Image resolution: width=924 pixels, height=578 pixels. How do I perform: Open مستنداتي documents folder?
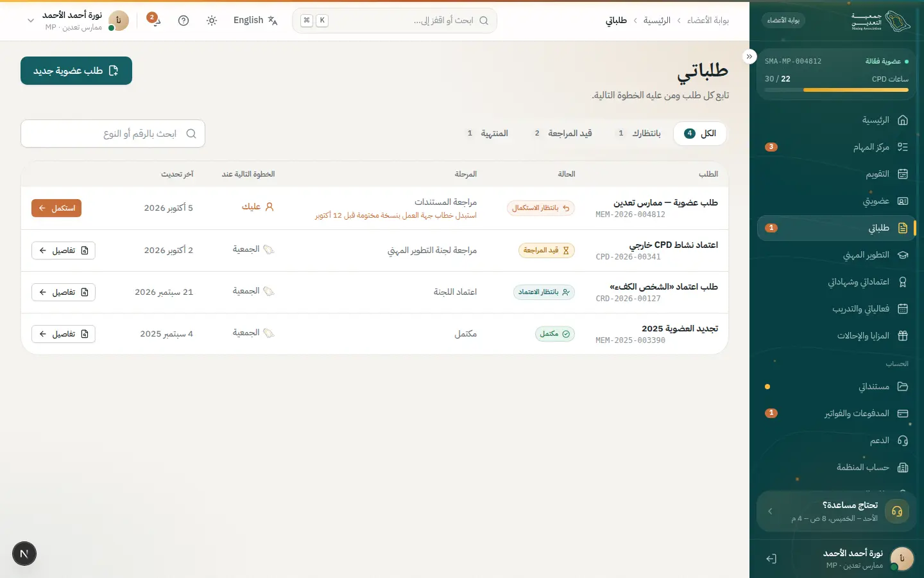[837, 387]
